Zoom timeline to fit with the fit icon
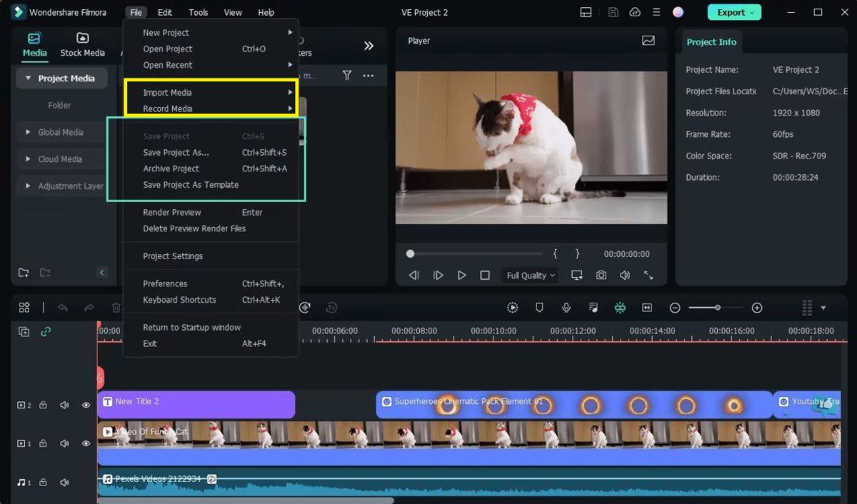Image resolution: width=857 pixels, height=504 pixels. click(x=647, y=307)
